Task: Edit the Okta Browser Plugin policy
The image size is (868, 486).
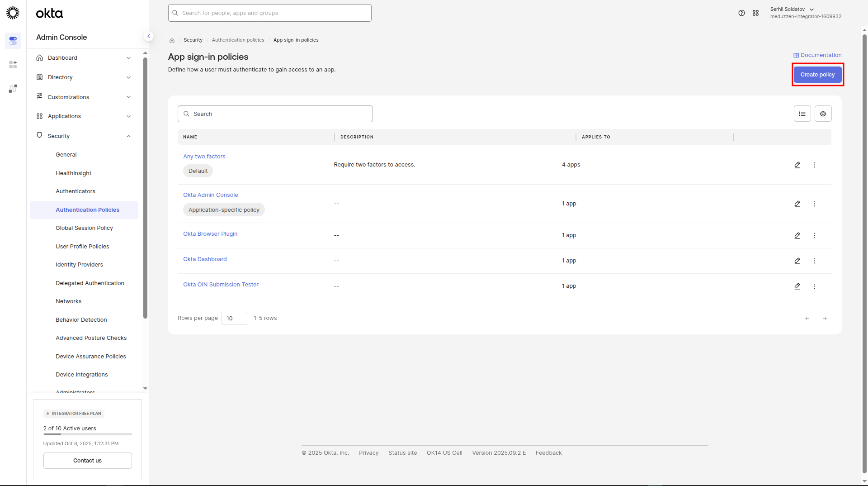Action: pyautogui.click(x=797, y=236)
